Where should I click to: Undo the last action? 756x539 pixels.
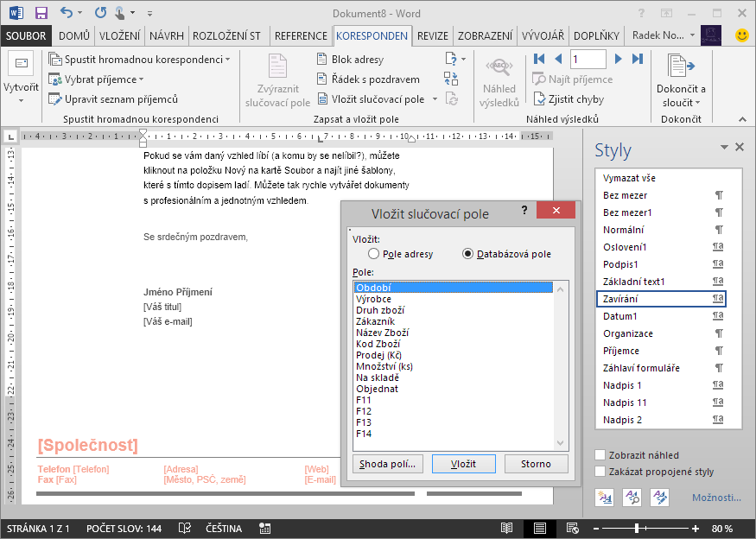click(67, 13)
